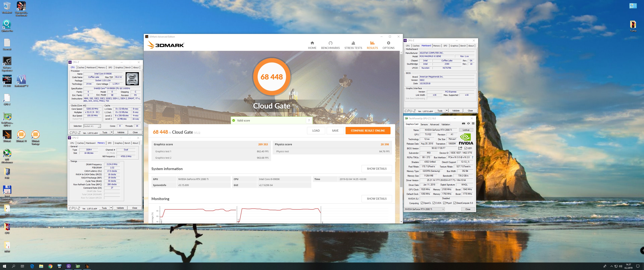Open the Total Commander desktop shortcut
644x270 pixels.
7,193
